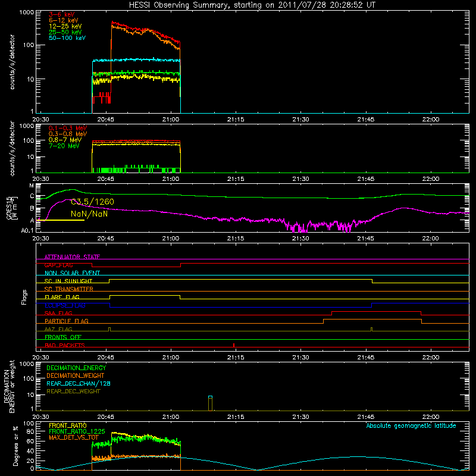Click the 22:00 tick label in GOES panel
The width and height of the screenshot is (476, 476).
pos(431,239)
